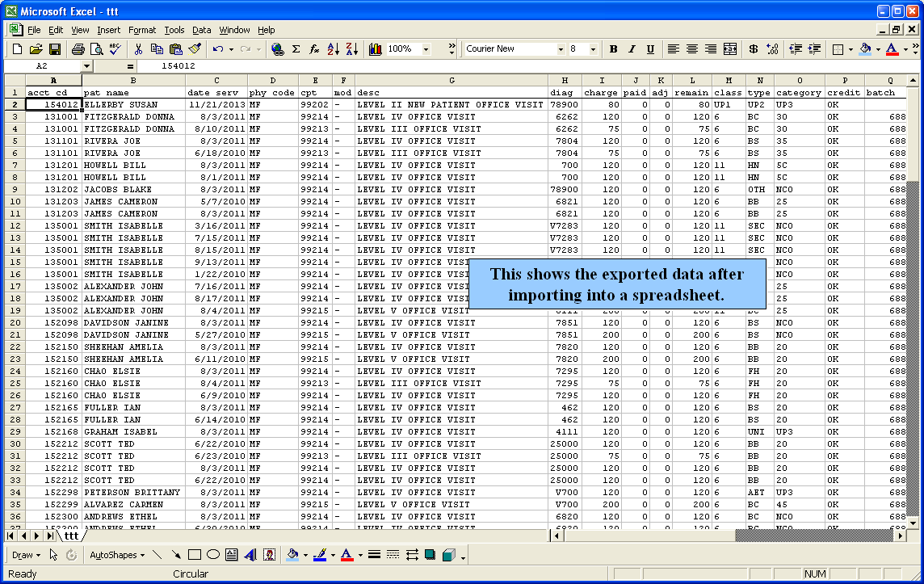This screenshot has height=584, width=924.
Task: Open the Courier New font dropdown
Action: pyautogui.click(x=561, y=49)
